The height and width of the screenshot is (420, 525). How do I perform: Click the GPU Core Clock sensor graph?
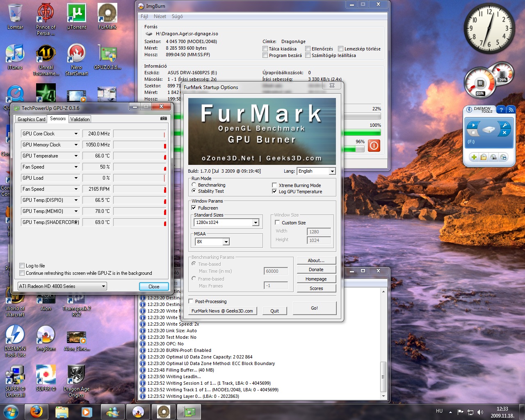(140, 134)
